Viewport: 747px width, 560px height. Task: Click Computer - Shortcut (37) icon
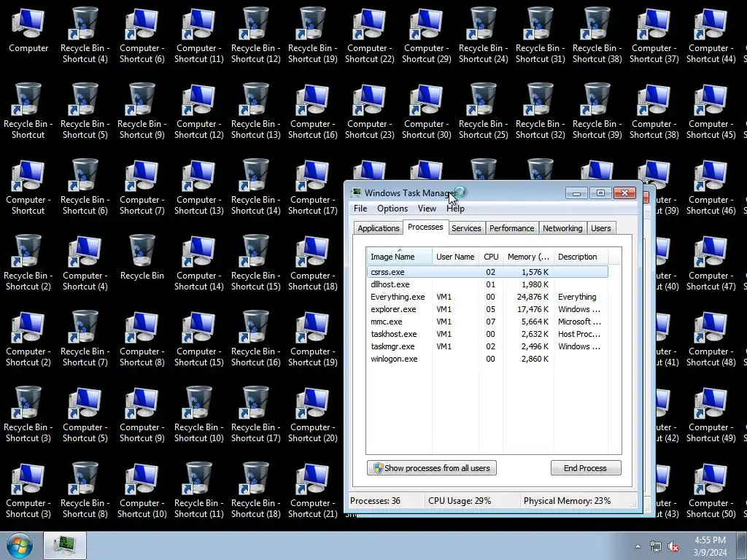tap(654, 34)
